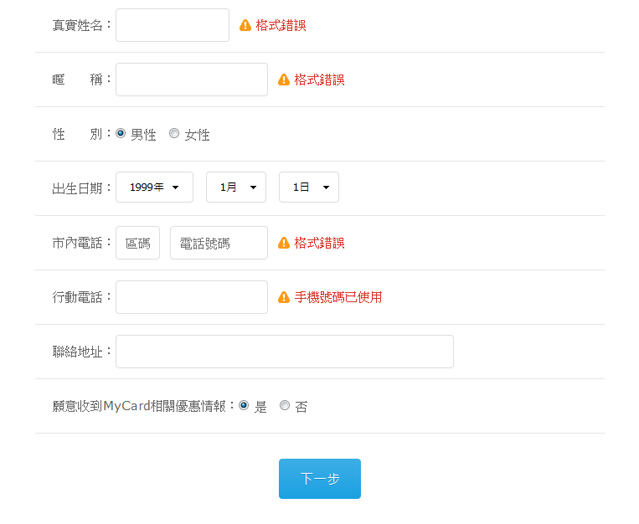Click the 電話號碼 phone number field
The image size is (639, 524).
coord(219,243)
